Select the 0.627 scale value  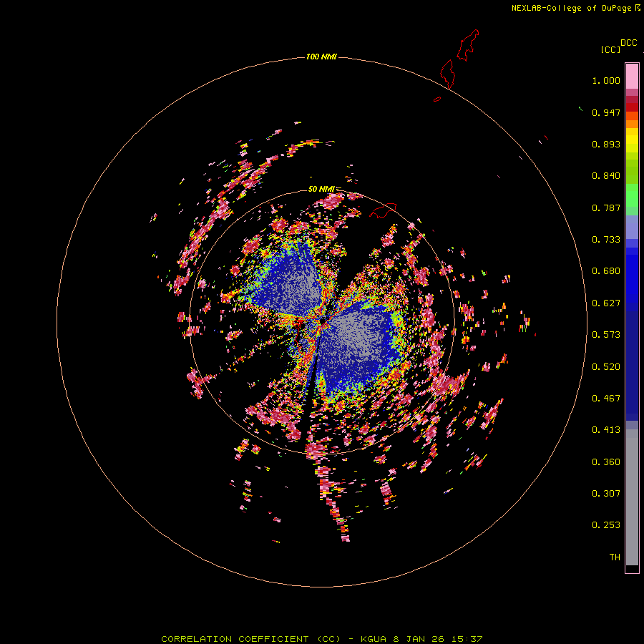(606, 303)
